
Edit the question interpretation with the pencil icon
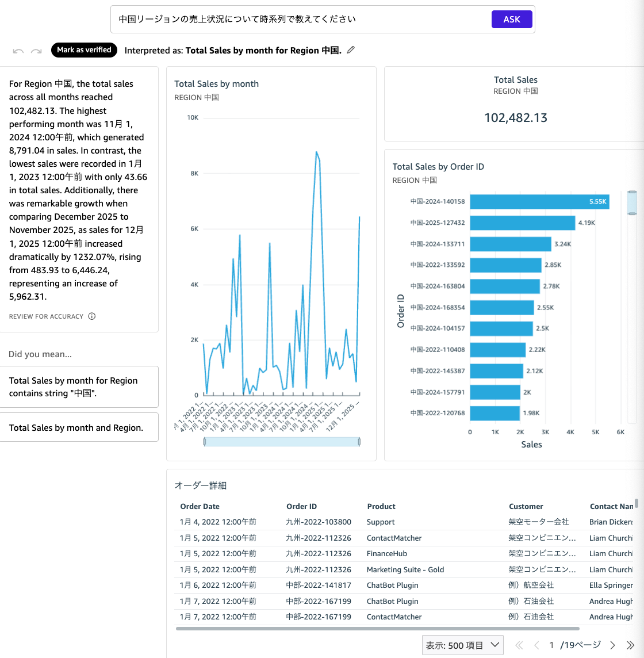tap(351, 50)
